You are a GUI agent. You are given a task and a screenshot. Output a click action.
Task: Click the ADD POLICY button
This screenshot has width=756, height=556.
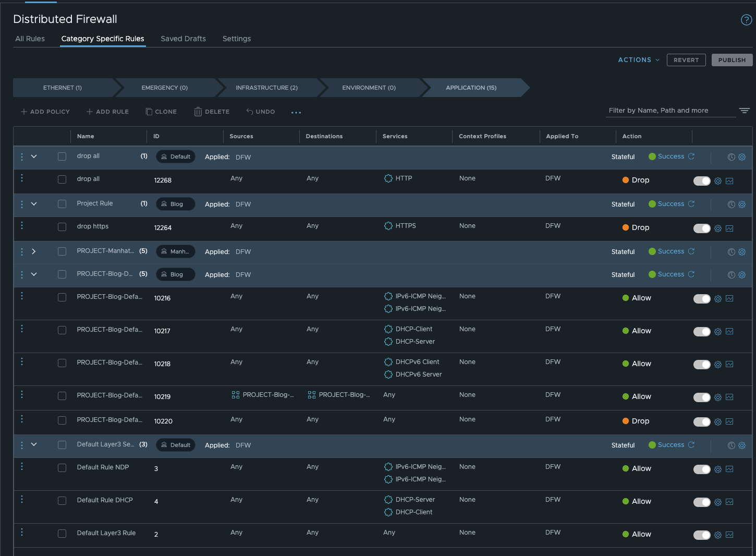45,111
